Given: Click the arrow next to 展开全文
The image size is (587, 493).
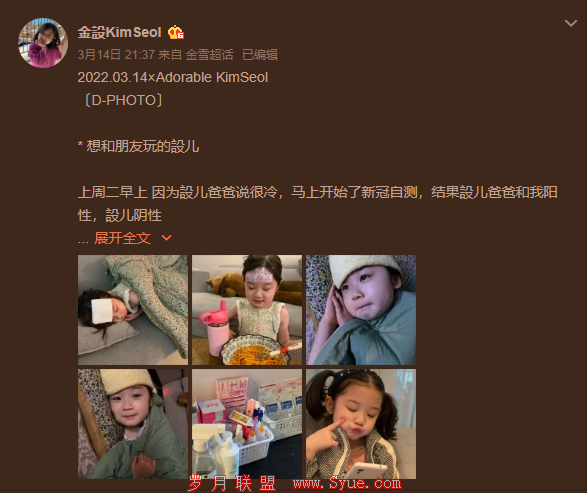Looking at the screenshot, I should click(x=167, y=238).
